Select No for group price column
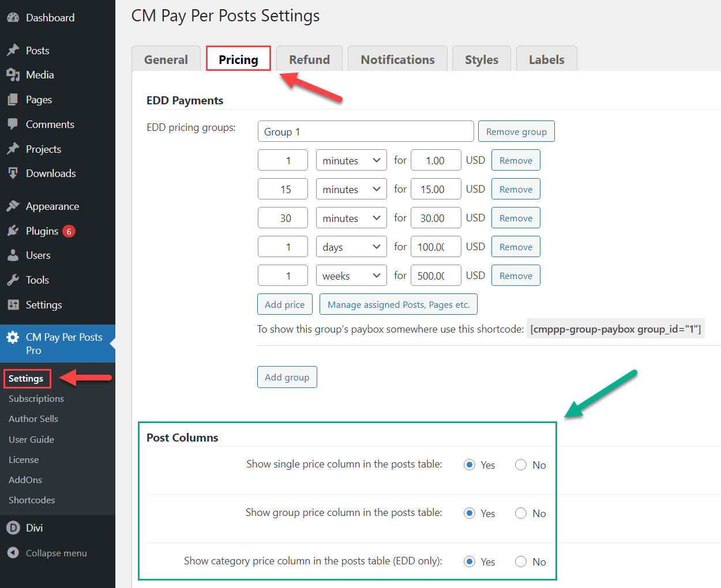 [x=521, y=513]
